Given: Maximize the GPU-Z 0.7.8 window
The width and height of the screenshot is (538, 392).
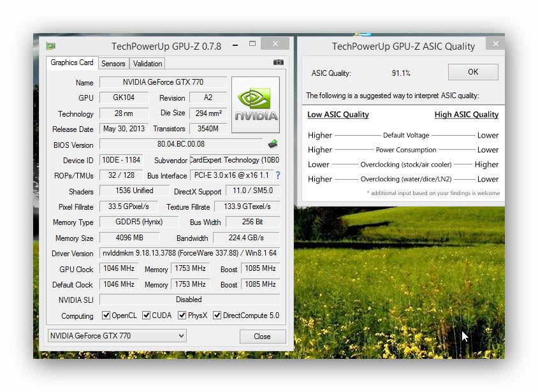Looking at the screenshot, I should pos(252,43).
